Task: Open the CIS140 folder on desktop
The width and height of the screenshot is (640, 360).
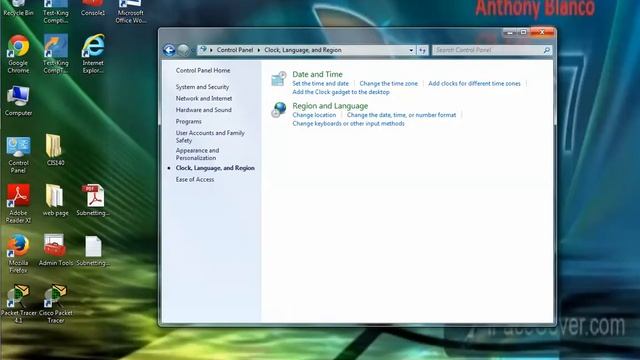Action: [x=54, y=146]
